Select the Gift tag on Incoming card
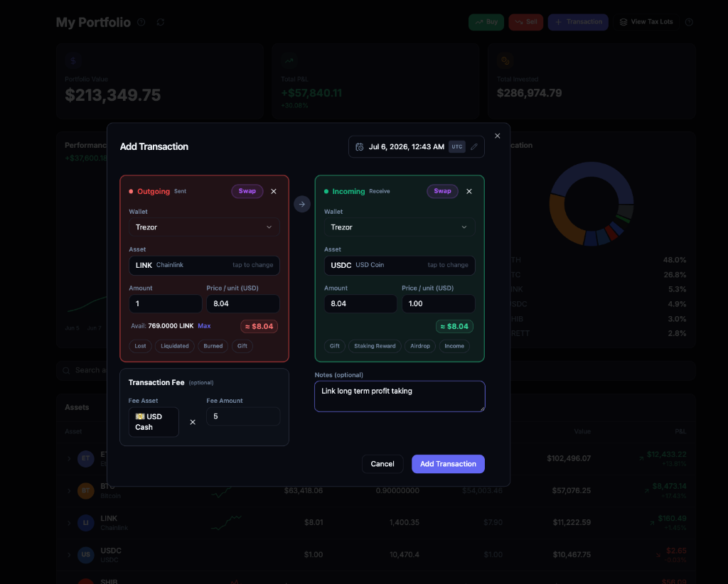The width and height of the screenshot is (728, 584). [x=335, y=346]
